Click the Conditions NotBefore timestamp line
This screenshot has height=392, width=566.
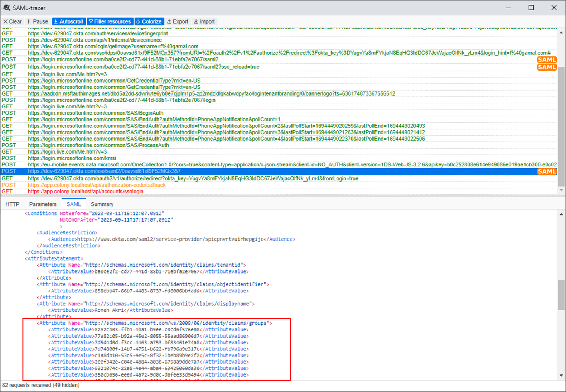tap(95, 213)
